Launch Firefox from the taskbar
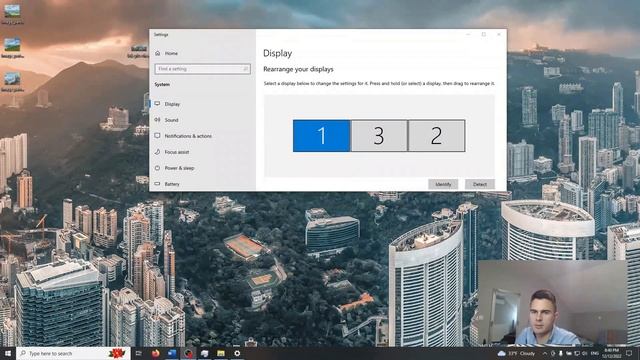Viewport: 640px width, 360px height. click(x=156, y=353)
